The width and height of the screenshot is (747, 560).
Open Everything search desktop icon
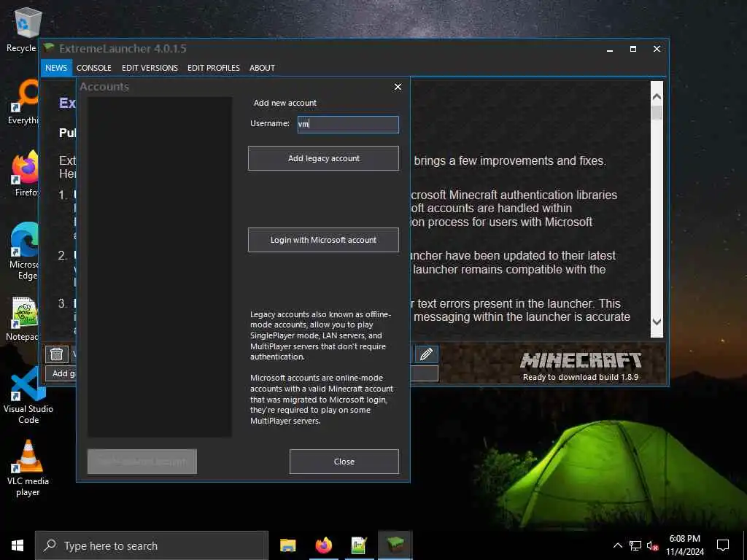pyautogui.click(x=25, y=102)
